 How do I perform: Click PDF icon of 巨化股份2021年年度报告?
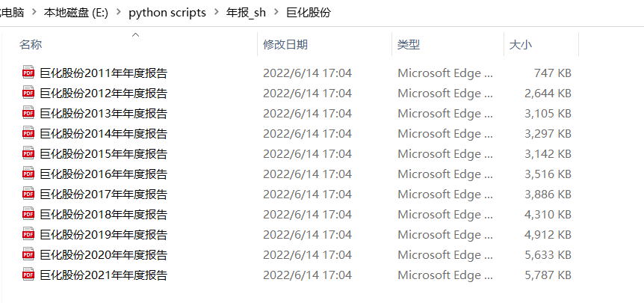(x=28, y=275)
